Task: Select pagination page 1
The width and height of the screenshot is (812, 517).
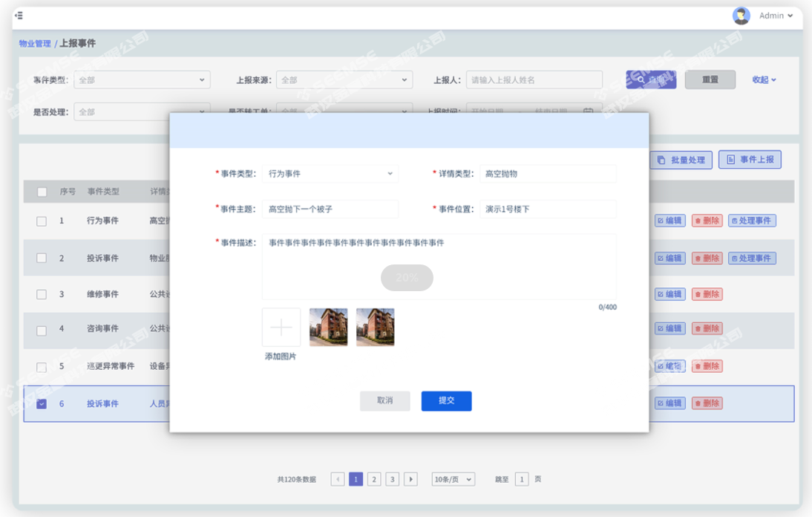Action: pos(356,479)
